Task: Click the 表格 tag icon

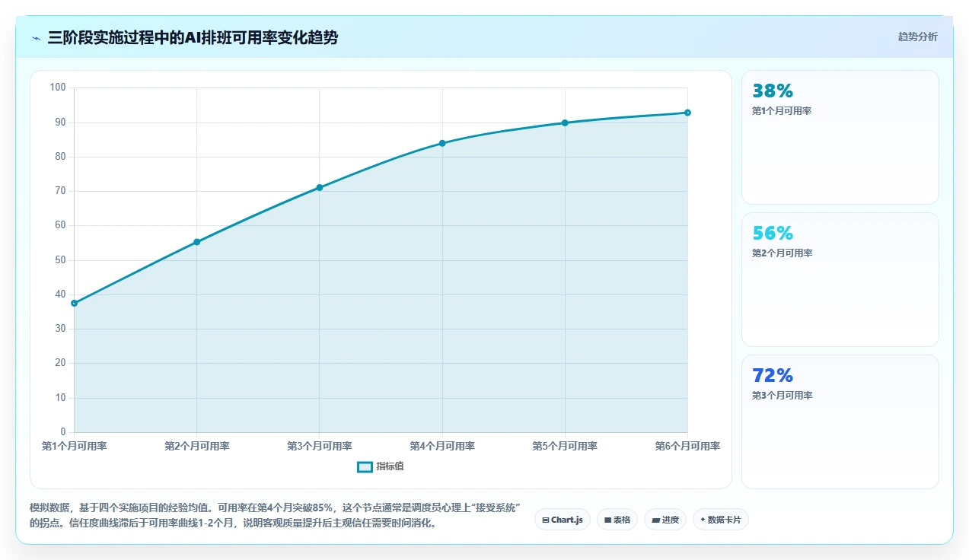Action: click(x=607, y=520)
